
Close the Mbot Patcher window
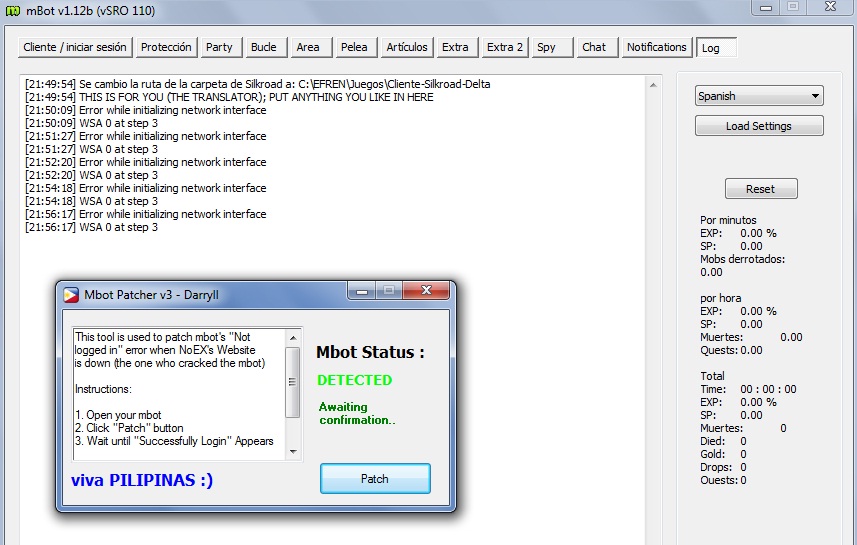(426, 290)
